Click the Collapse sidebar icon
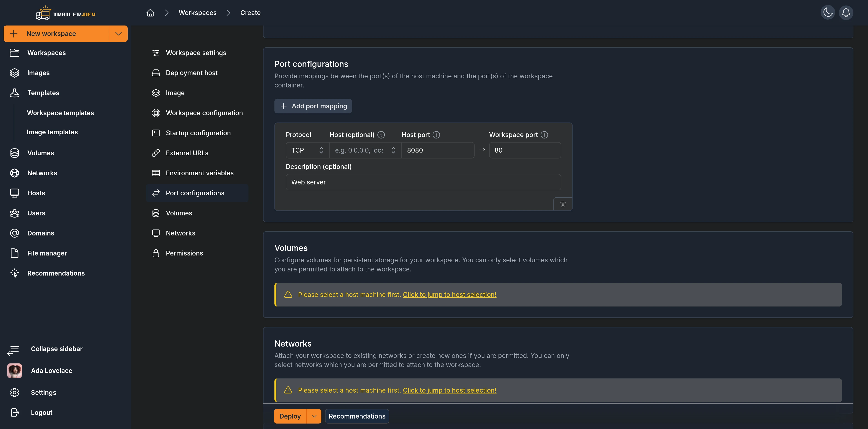 tap(13, 350)
